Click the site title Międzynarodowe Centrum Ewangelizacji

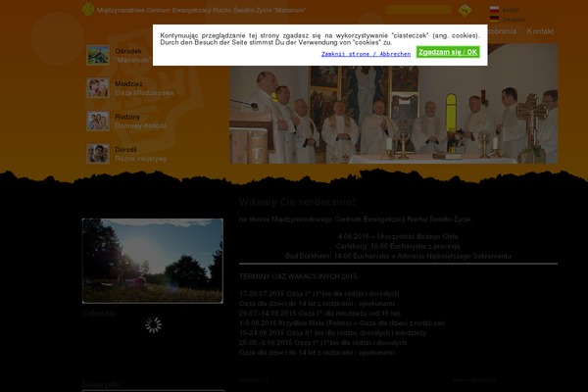click(201, 10)
